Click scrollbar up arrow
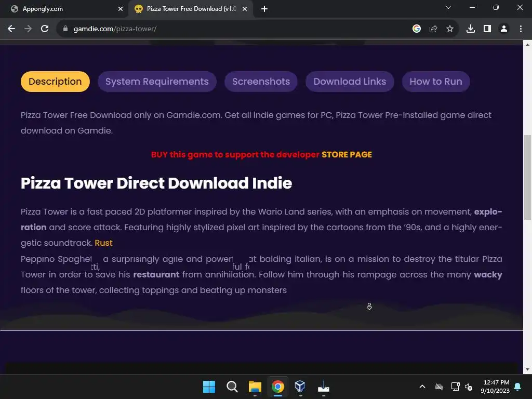The height and width of the screenshot is (399, 532). point(527,45)
